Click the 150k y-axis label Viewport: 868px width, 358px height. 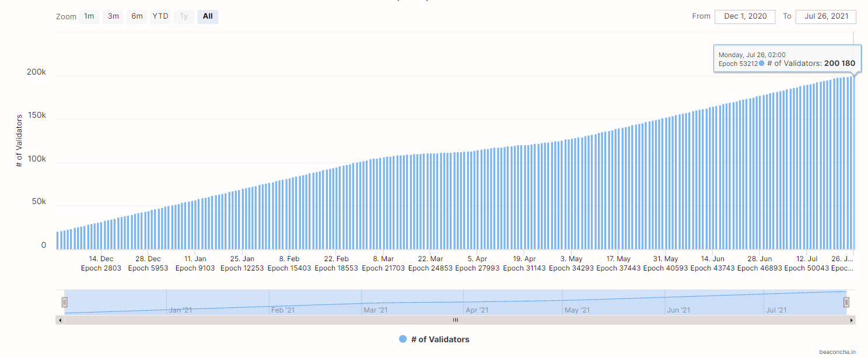[36, 115]
